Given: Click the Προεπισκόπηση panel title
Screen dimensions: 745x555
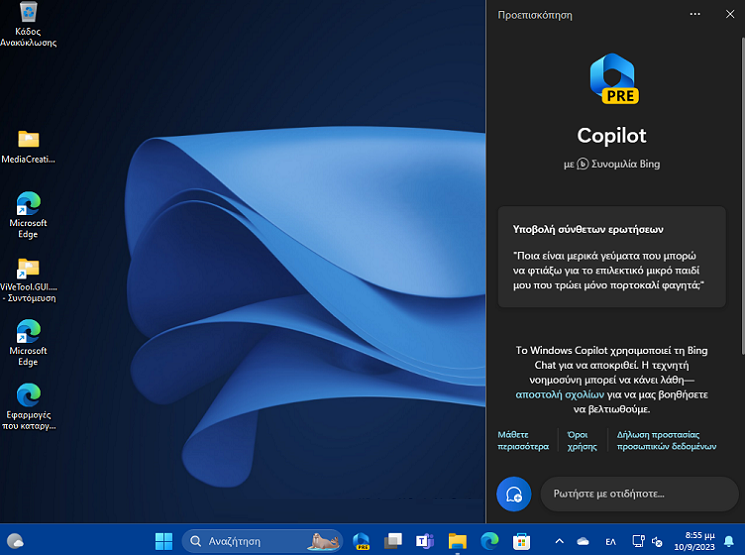Looking at the screenshot, I should (535, 15).
